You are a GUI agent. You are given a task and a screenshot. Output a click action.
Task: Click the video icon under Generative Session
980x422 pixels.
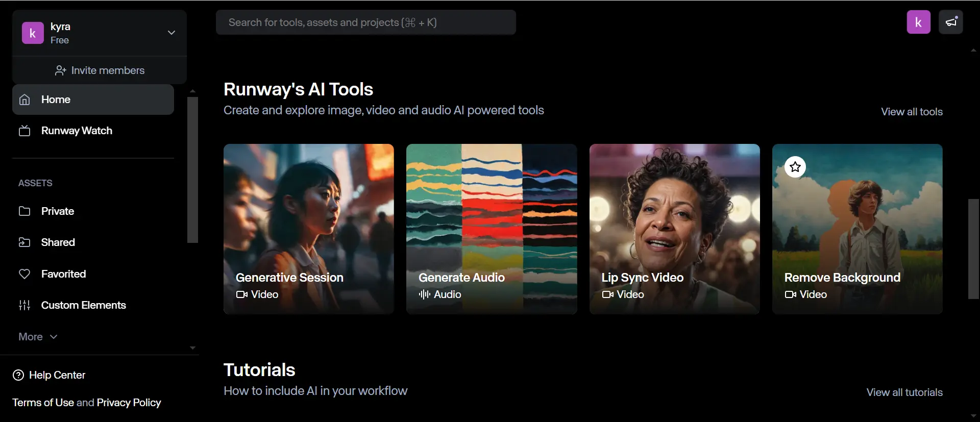tap(242, 294)
